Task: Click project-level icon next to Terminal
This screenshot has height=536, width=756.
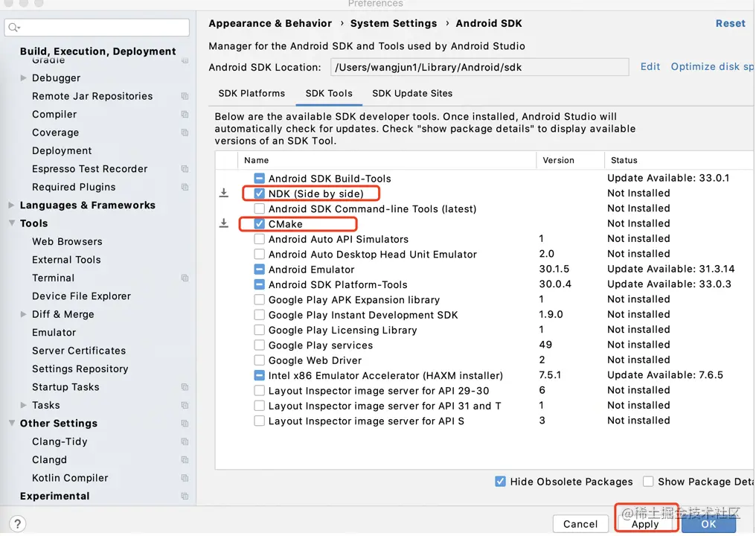Action: (185, 278)
